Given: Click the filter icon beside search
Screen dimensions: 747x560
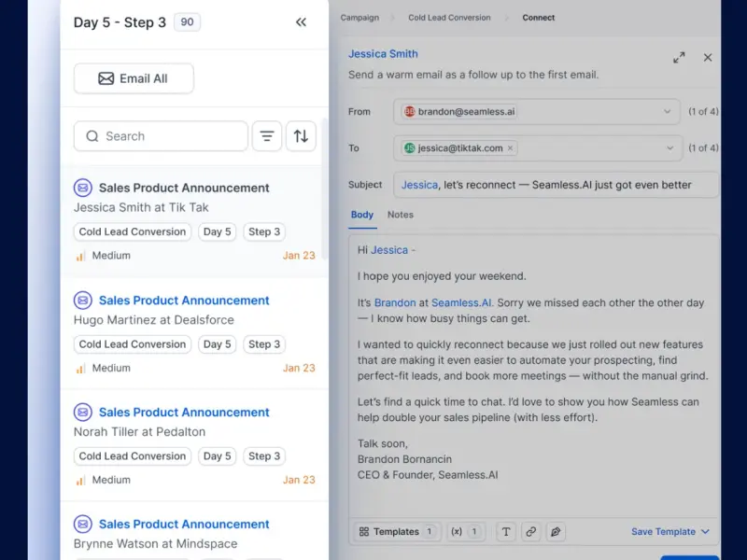Looking at the screenshot, I should pyautogui.click(x=267, y=136).
